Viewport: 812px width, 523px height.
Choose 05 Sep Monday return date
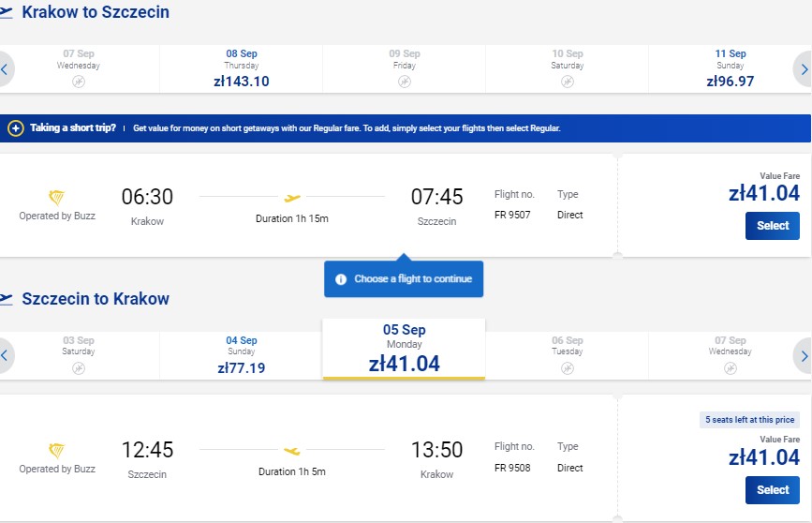coord(404,350)
